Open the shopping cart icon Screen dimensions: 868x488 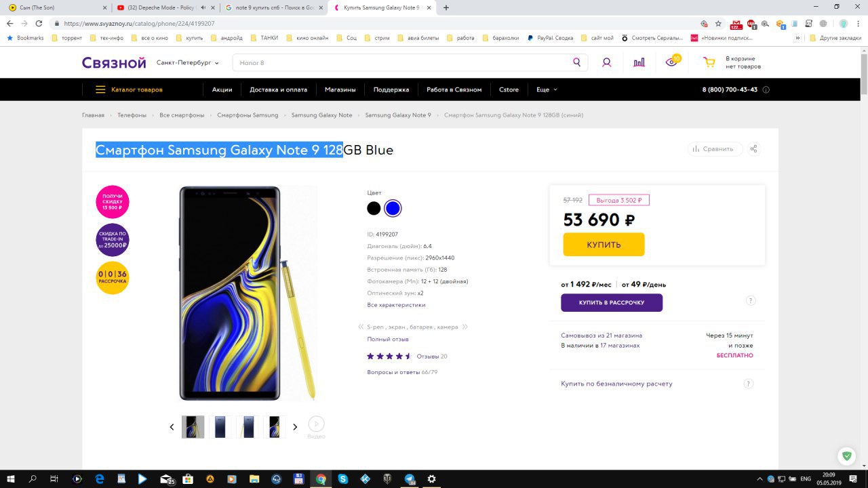point(709,62)
